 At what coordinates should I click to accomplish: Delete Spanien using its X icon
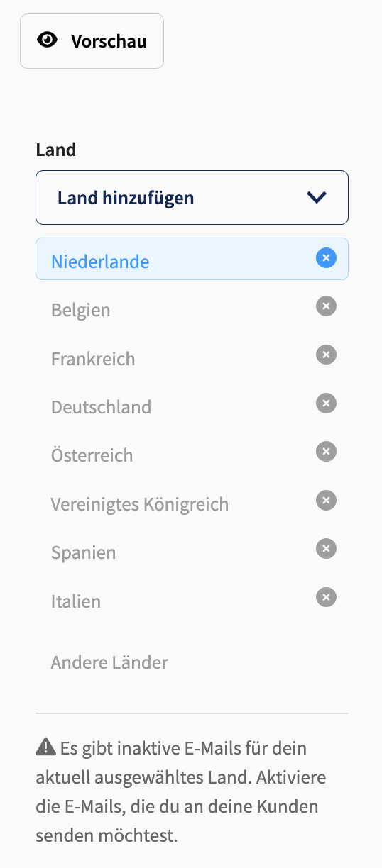click(326, 549)
